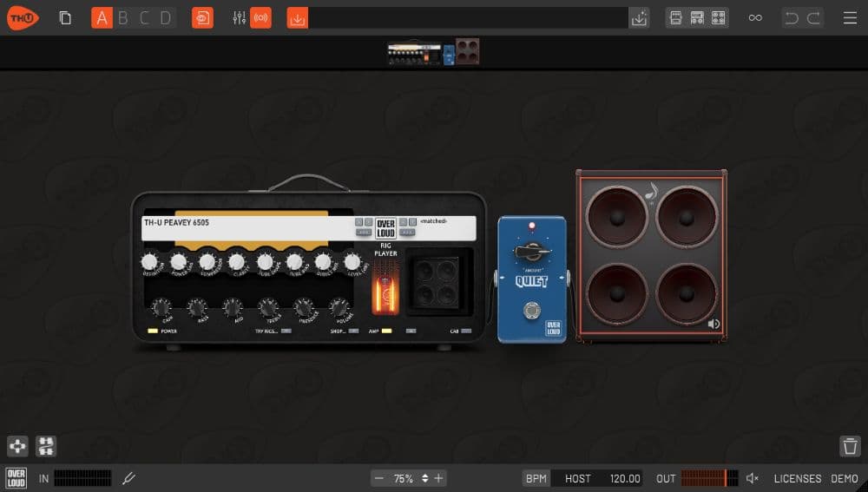Click the cabinet thumbnail in overview strip

pyautogui.click(x=467, y=51)
